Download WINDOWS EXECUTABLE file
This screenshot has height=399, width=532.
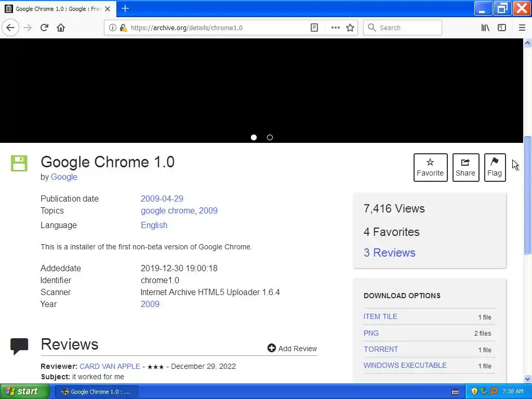tap(405, 365)
